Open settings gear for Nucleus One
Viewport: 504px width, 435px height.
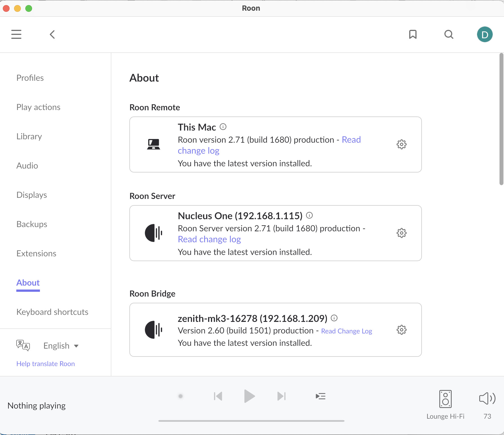402,233
